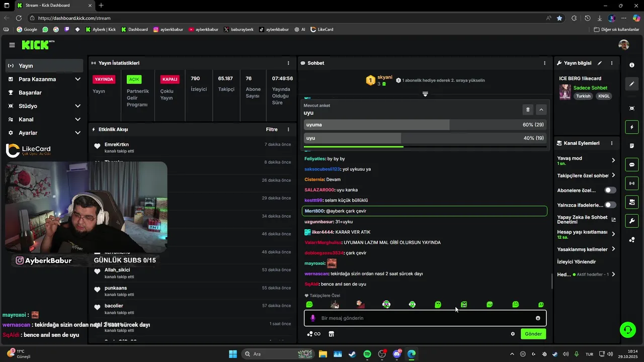
Task: Open the profile avatar menu
Action: [624, 45]
